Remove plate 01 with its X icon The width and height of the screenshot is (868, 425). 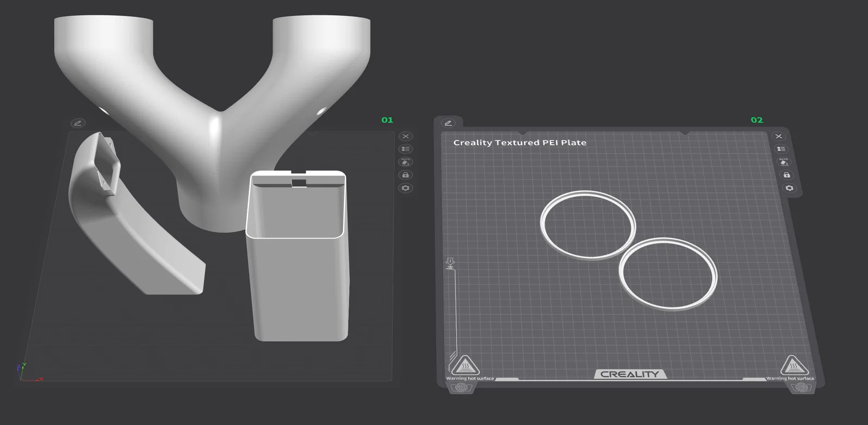405,136
